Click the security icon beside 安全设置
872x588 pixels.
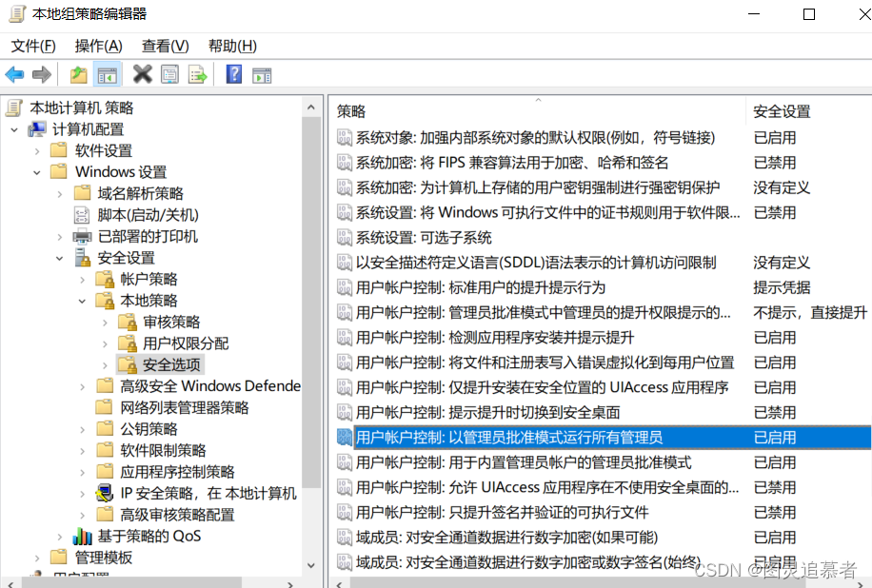pos(82,257)
